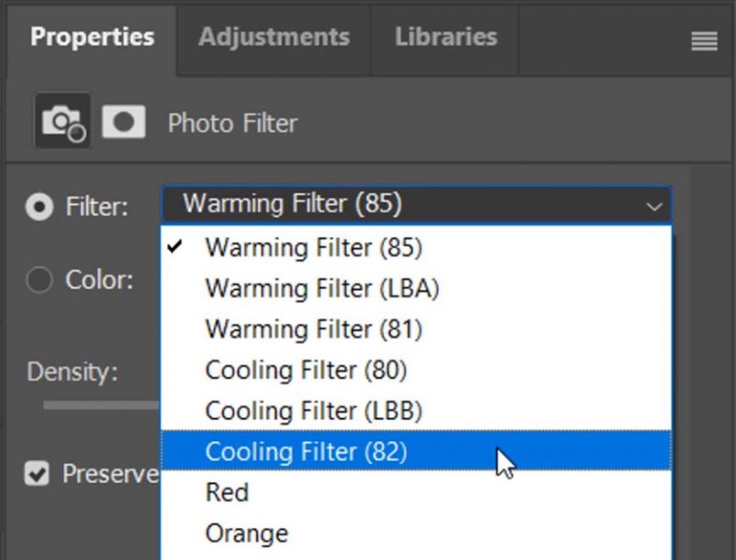
Task: Select the Red filter option
Action: [226, 492]
